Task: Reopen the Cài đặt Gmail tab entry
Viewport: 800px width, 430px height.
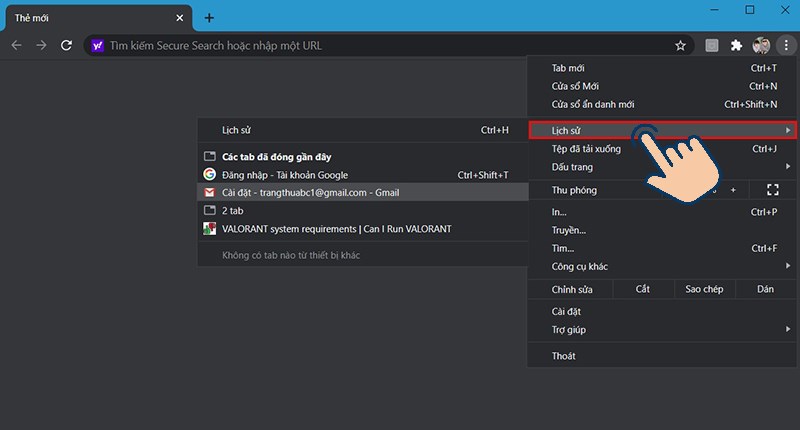Action: coord(310,192)
